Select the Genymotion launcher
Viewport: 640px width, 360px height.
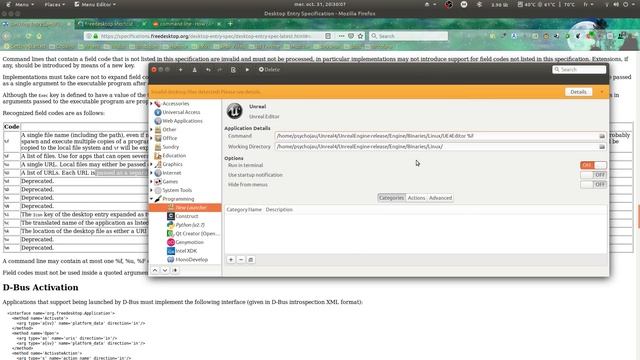click(189, 242)
